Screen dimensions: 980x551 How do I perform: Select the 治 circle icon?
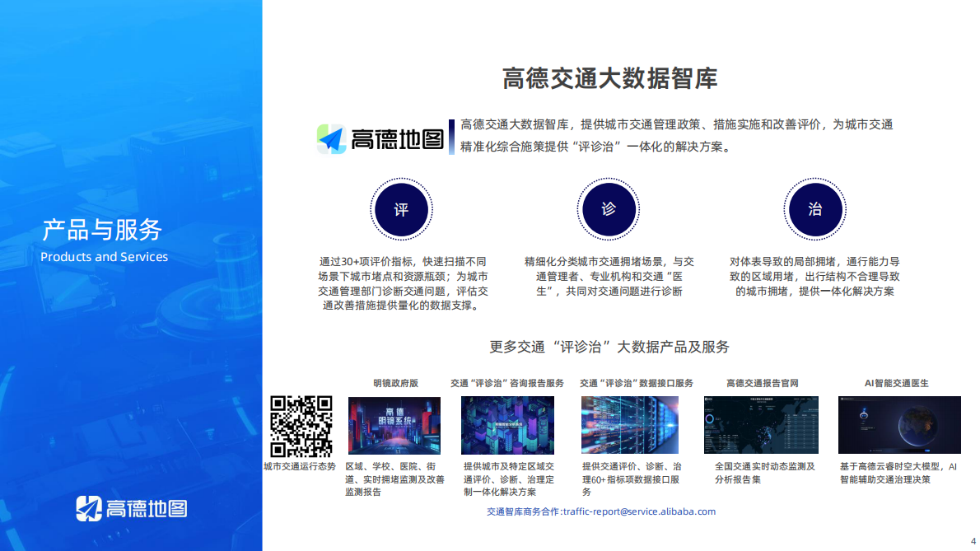[x=814, y=209]
